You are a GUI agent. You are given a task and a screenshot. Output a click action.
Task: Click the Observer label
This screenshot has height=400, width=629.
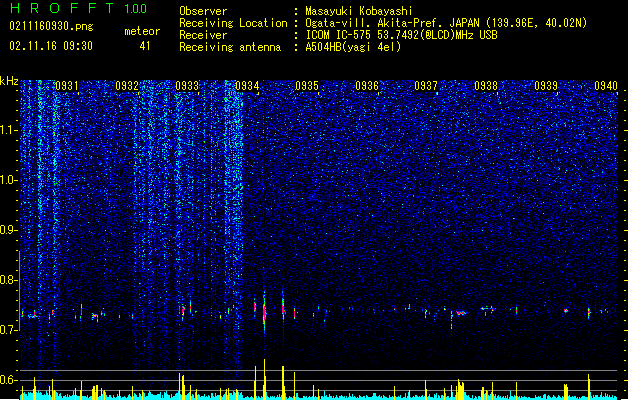(203, 11)
